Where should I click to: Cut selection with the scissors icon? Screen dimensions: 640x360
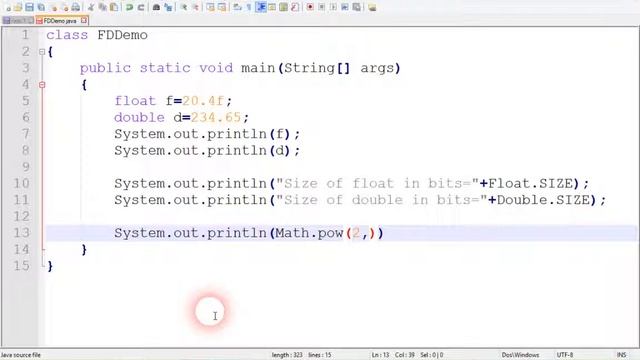[x=91, y=7]
